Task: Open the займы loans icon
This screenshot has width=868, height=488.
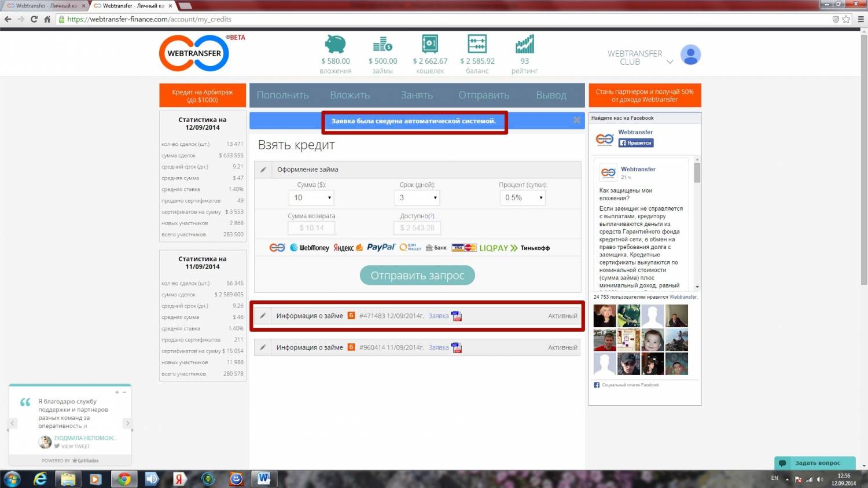Action: (x=382, y=45)
